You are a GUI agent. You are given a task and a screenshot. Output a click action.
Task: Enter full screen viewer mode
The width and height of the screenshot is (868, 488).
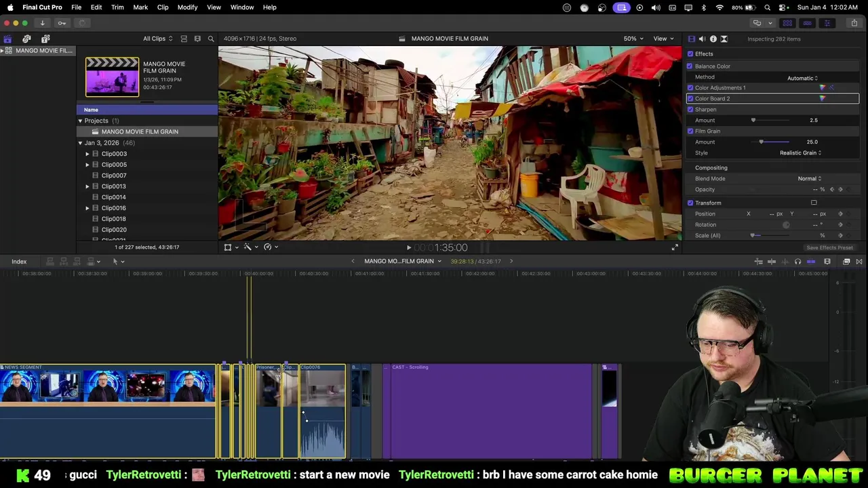coord(675,247)
